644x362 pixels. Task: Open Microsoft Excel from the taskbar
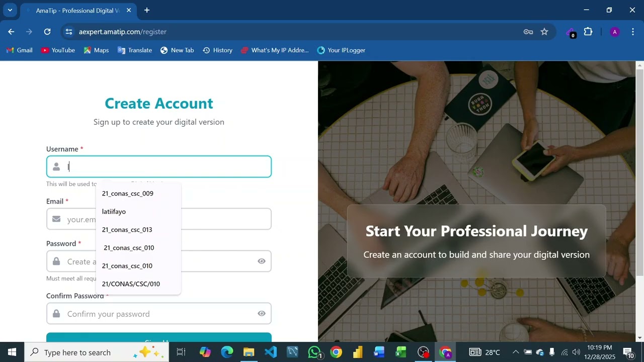(x=401, y=352)
